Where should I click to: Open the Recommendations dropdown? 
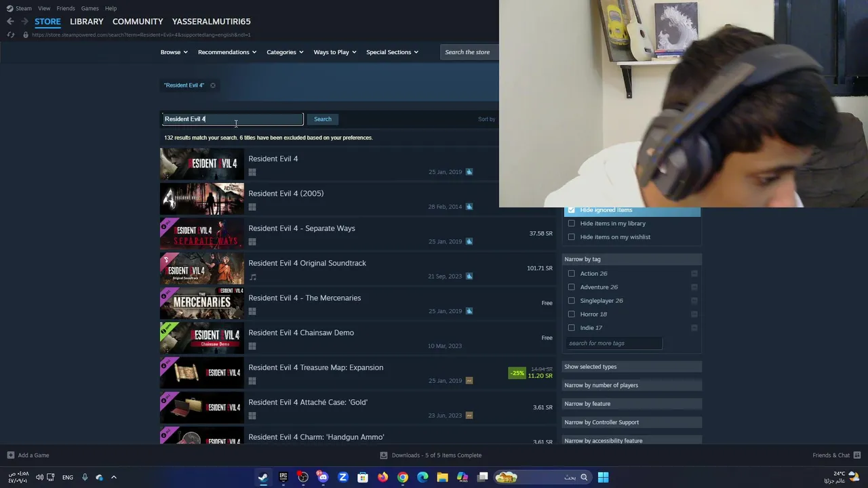coord(227,52)
